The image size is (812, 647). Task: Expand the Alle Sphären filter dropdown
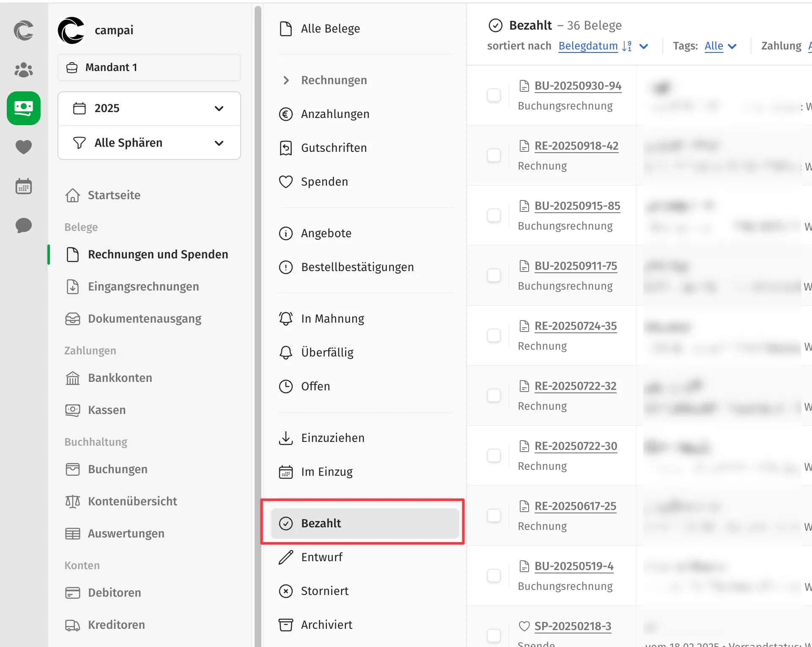(149, 143)
